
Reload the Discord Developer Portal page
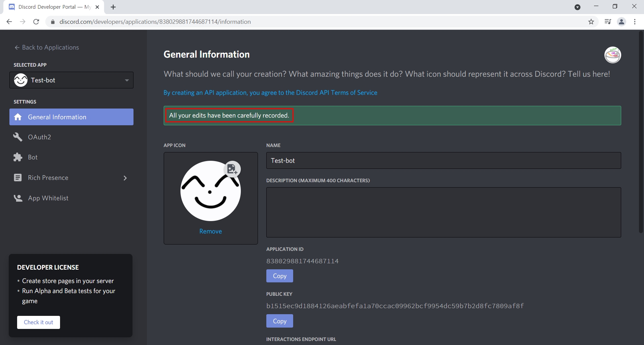36,22
